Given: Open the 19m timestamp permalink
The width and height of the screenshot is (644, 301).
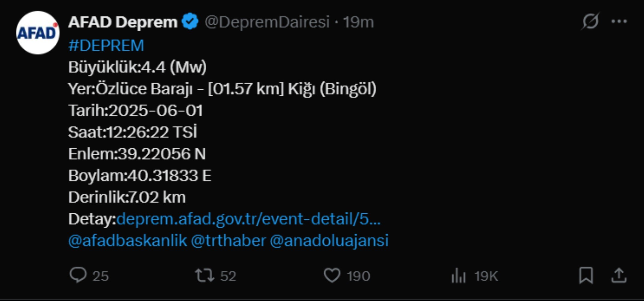Looking at the screenshot, I should [x=358, y=22].
